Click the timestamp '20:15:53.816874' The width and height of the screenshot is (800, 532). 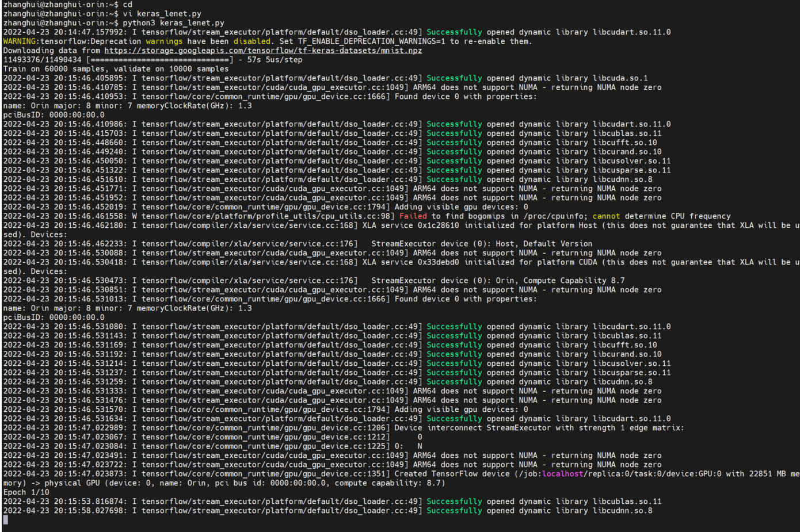tap(91, 502)
